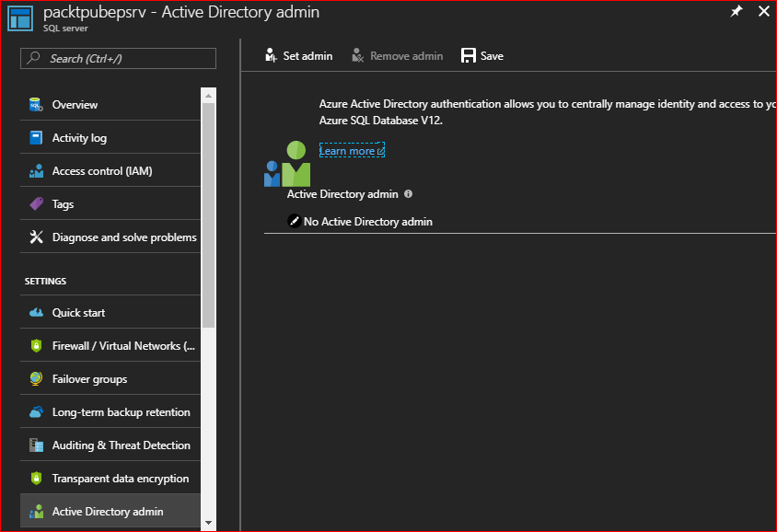Click the Remove admin label
777x532 pixels.
[406, 56]
